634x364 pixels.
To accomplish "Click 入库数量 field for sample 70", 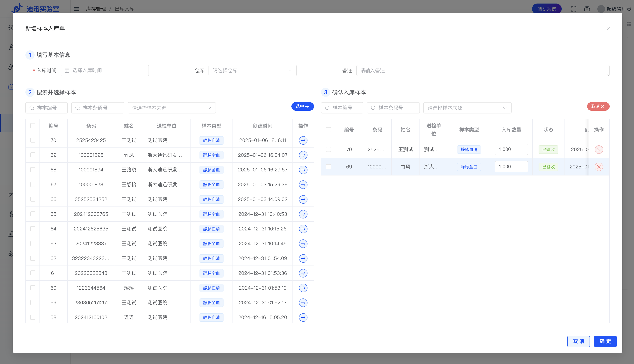I will click(x=511, y=149).
